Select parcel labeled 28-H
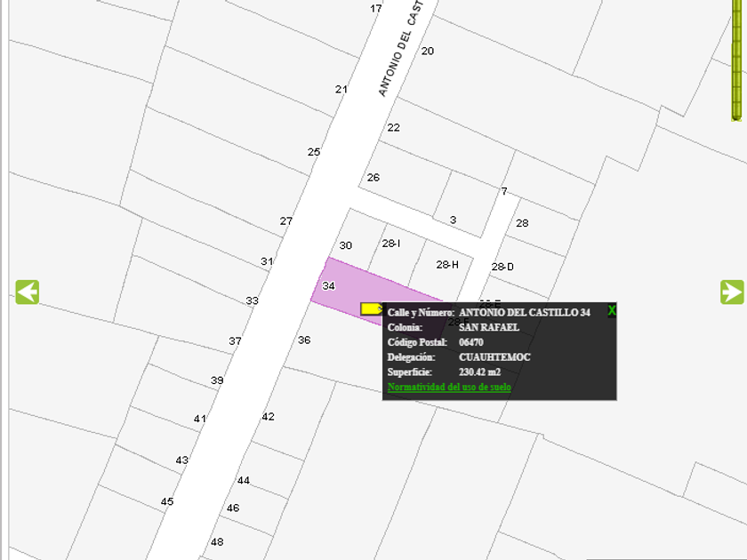Viewport: 747px width, 560px height. point(447,264)
